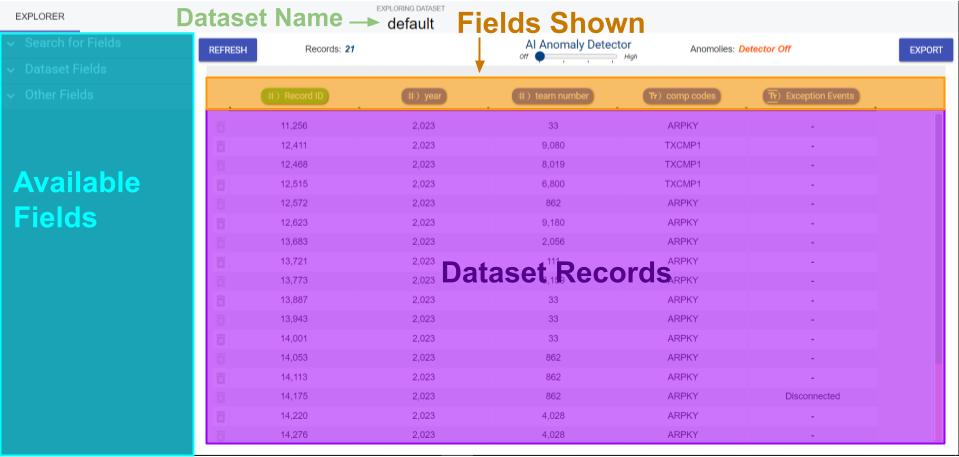
Task: Click the Records count value 21
Action: tap(350, 49)
